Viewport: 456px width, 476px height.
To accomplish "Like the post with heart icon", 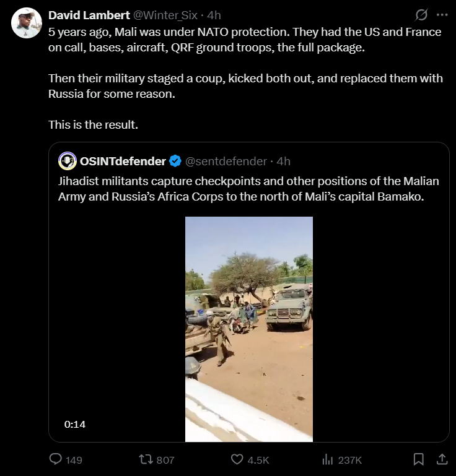I will pyautogui.click(x=237, y=459).
